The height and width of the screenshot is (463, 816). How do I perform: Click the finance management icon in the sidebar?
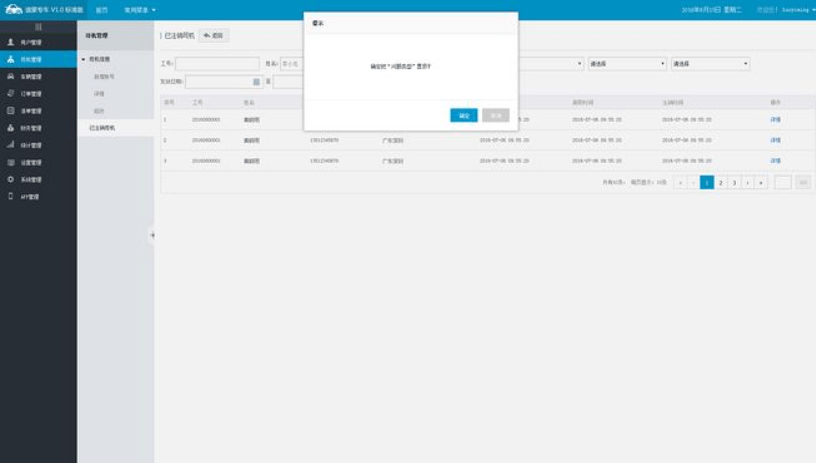10,128
